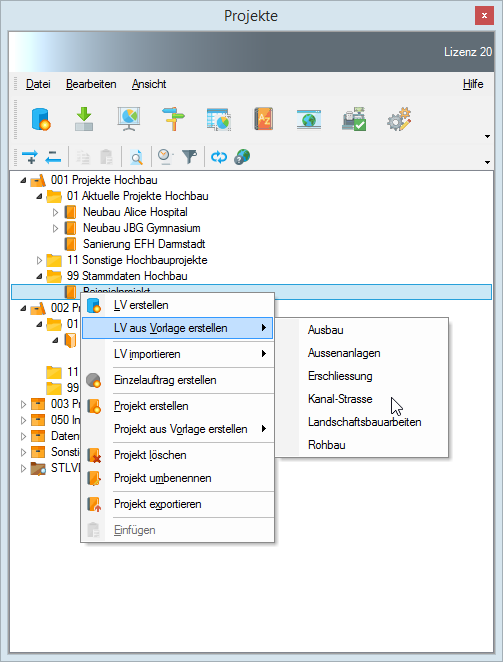This screenshot has width=503, height=662.
Task: Click the globe with question mark icon
Action: pos(242,157)
